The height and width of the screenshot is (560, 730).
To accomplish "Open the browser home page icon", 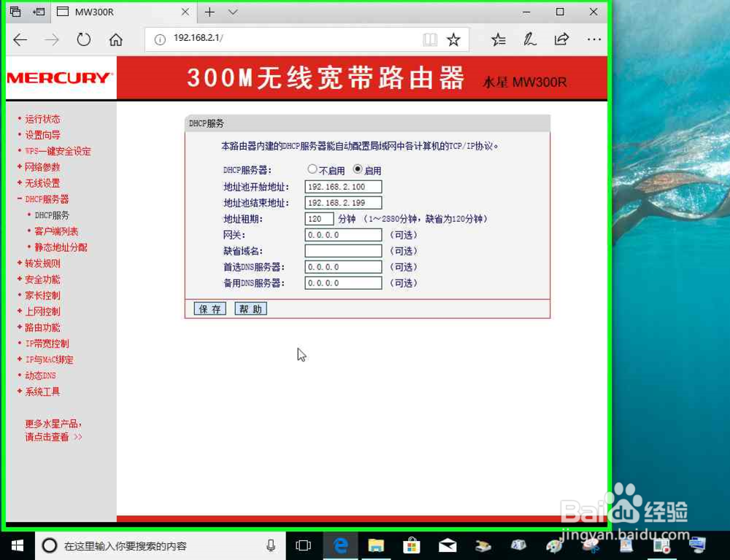I will pyautogui.click(x=117, y=40).
